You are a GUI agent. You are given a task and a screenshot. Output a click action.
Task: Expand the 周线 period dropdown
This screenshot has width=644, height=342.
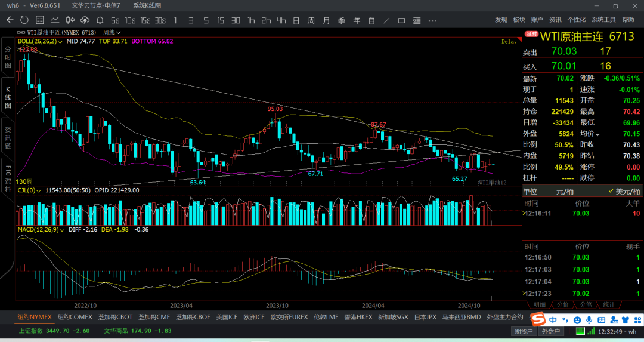[x=109, y=32]
